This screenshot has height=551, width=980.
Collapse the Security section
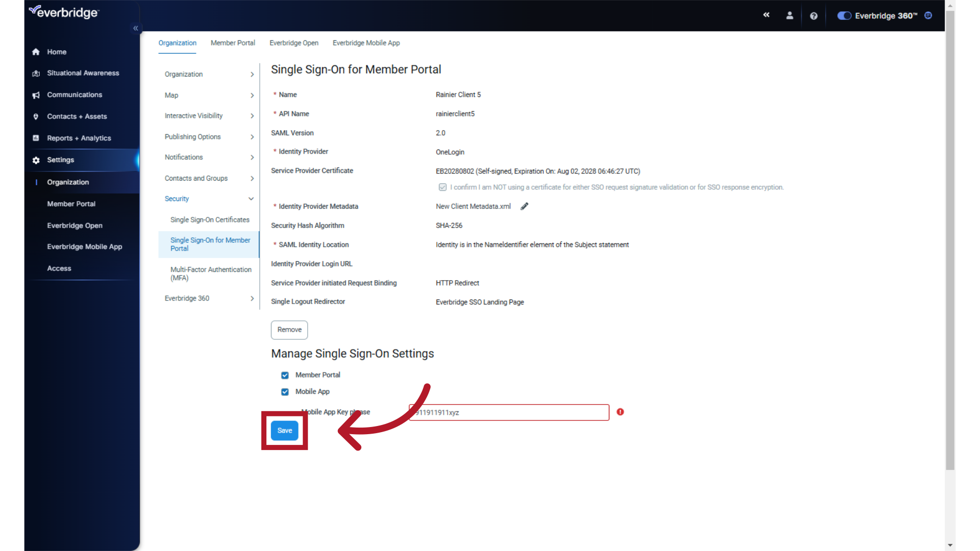click(x=251, y=198)
